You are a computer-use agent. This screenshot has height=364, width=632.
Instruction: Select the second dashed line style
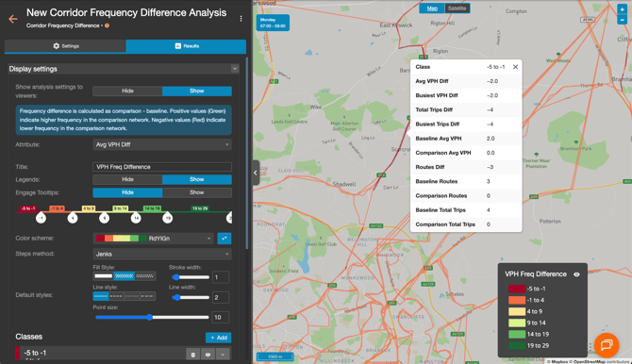(116, 296)
